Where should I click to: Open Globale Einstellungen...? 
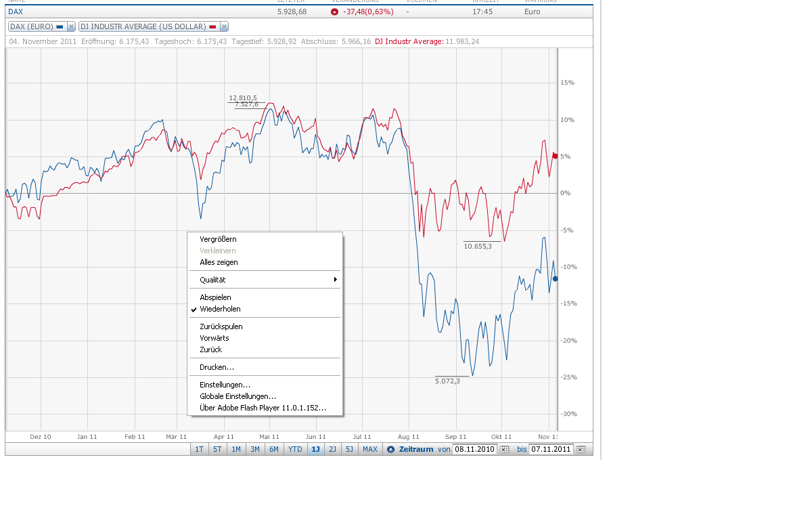[236, 396]
